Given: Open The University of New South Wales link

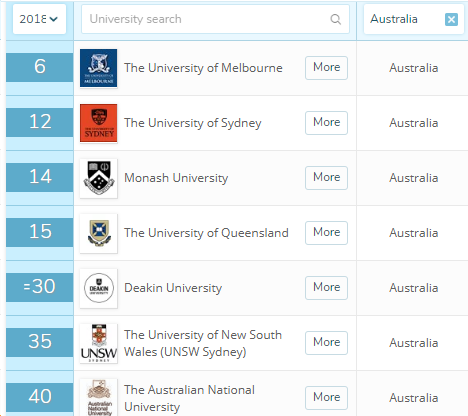Looking at the screenshot, I should tap(203, 343).
